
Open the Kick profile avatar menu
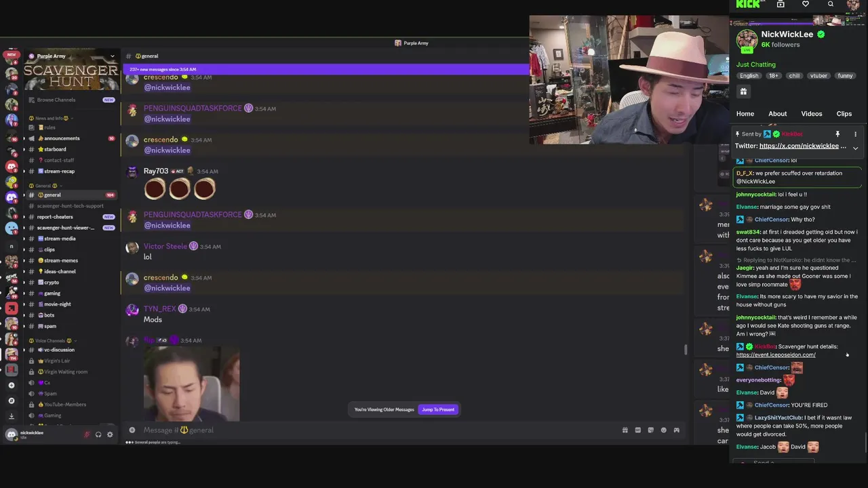pyautogui.click(x=854, y=4)
